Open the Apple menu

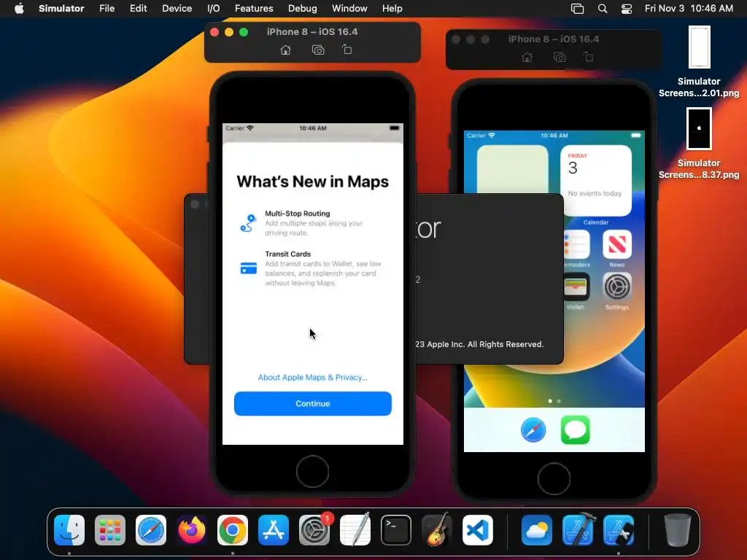coord(19,8)
